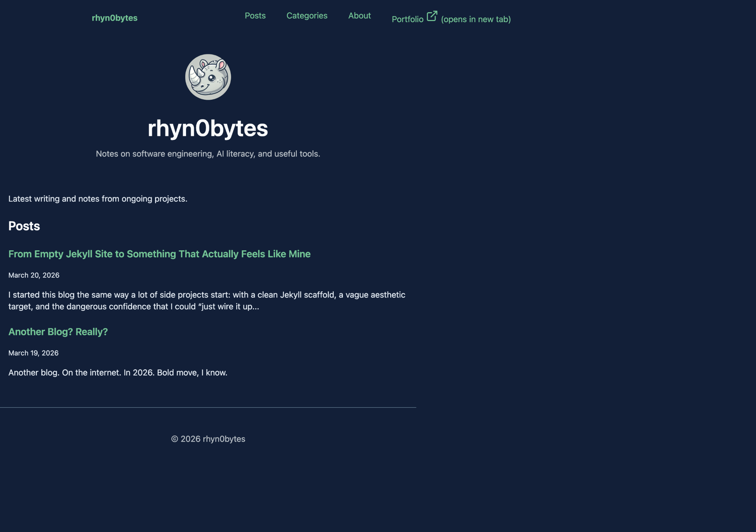
Task: Open the 'Another Blog? Really?' post
Action: (x=58, y=332)
